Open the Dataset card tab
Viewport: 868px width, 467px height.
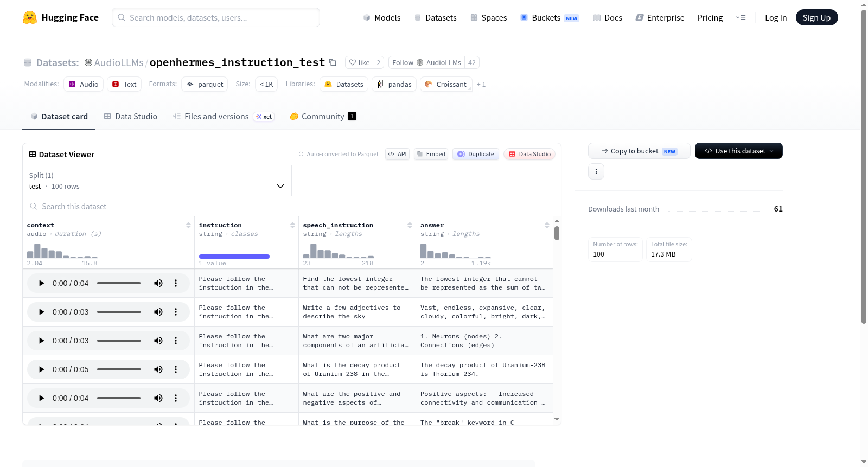point(59,117)
